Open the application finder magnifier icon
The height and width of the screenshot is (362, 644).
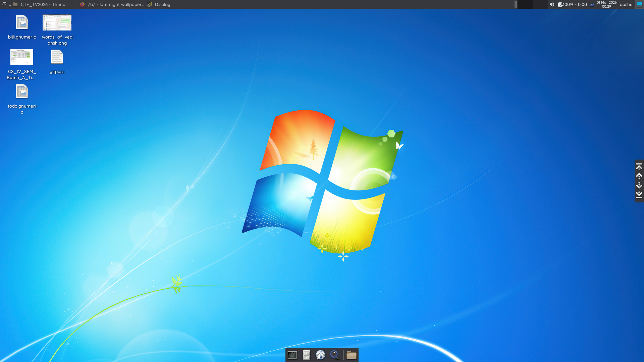point(335,355)
